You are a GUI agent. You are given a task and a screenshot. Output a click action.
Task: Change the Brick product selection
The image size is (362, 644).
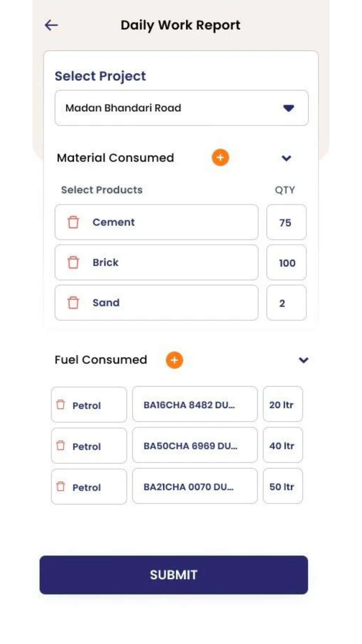[167, 262]
